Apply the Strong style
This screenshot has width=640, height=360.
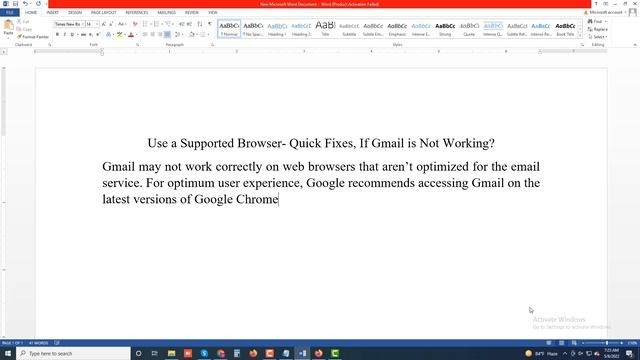point(445,29)
